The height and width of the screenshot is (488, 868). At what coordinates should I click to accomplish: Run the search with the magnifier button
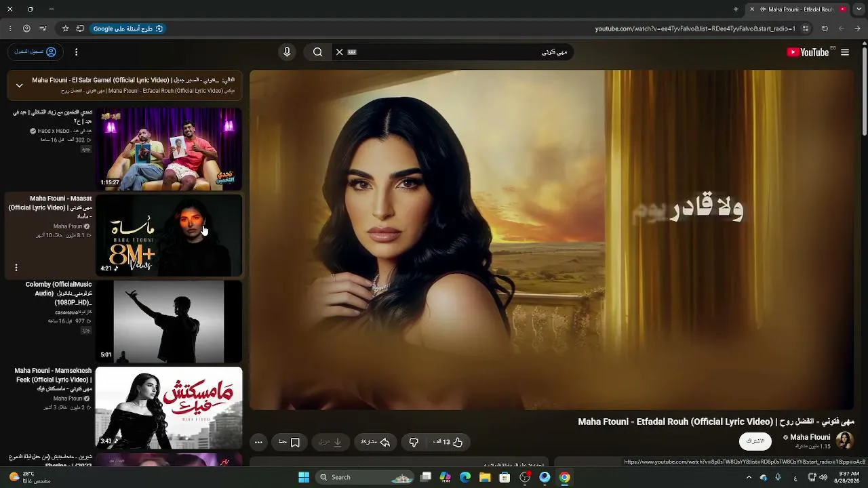tap(317, 52)
